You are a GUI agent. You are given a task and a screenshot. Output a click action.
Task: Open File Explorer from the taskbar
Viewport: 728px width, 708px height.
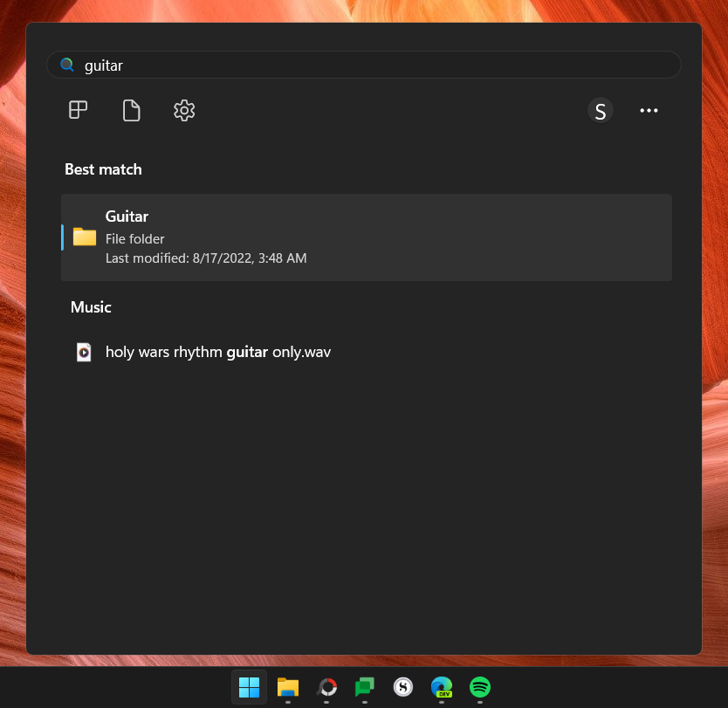pos(288,688)
